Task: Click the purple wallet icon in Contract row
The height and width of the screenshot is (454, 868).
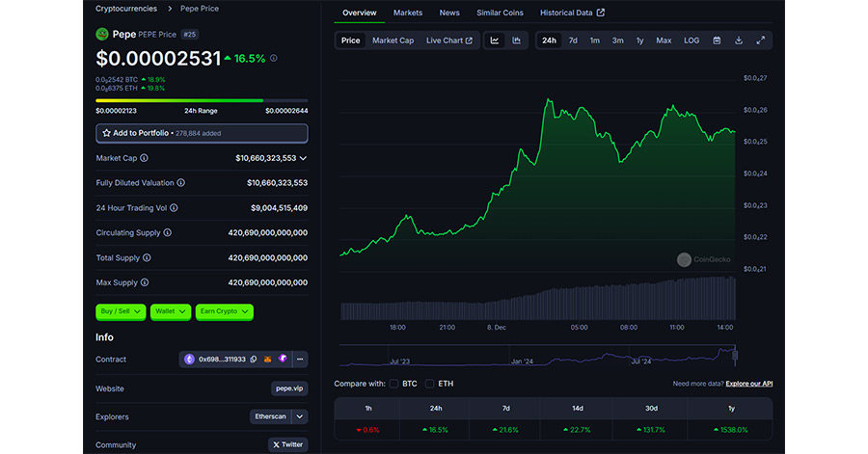Action: pyautogui.click(x=283, y=359)
